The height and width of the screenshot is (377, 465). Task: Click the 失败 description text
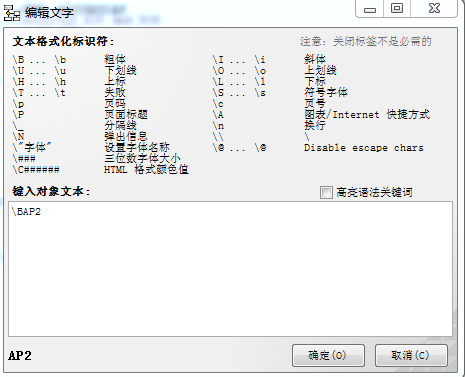pos(115,93)
